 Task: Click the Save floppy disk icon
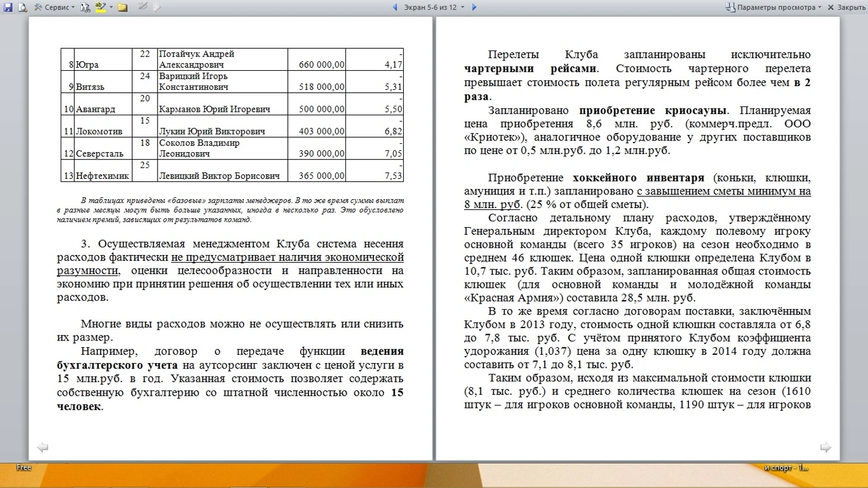pos(8,7)
